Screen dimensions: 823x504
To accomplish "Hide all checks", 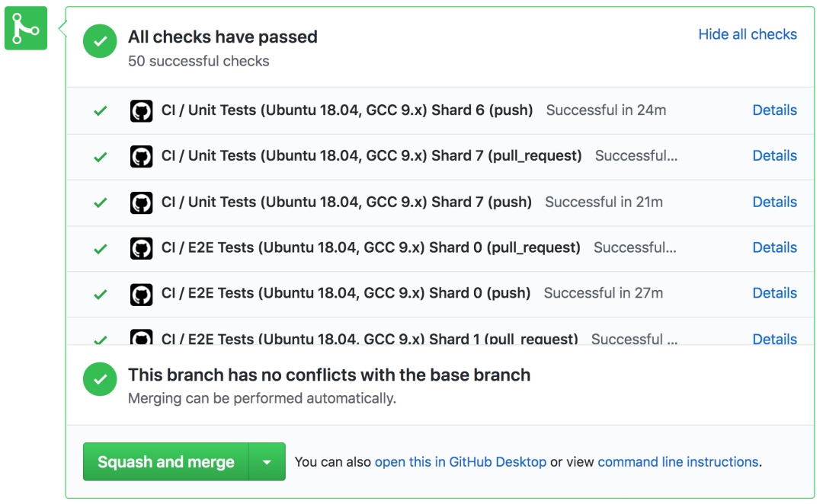I will [x=748, y=34].
